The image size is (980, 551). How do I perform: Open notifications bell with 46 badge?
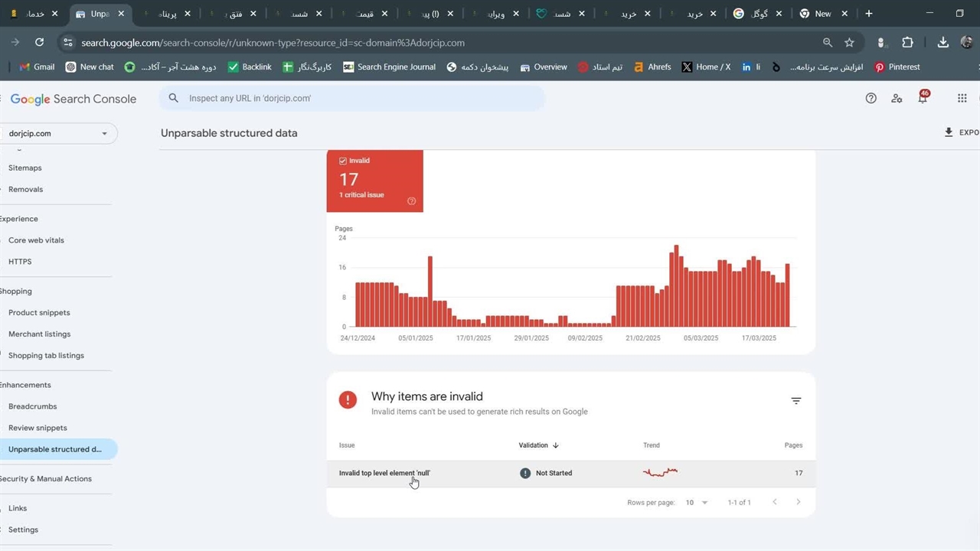(923, 98)
